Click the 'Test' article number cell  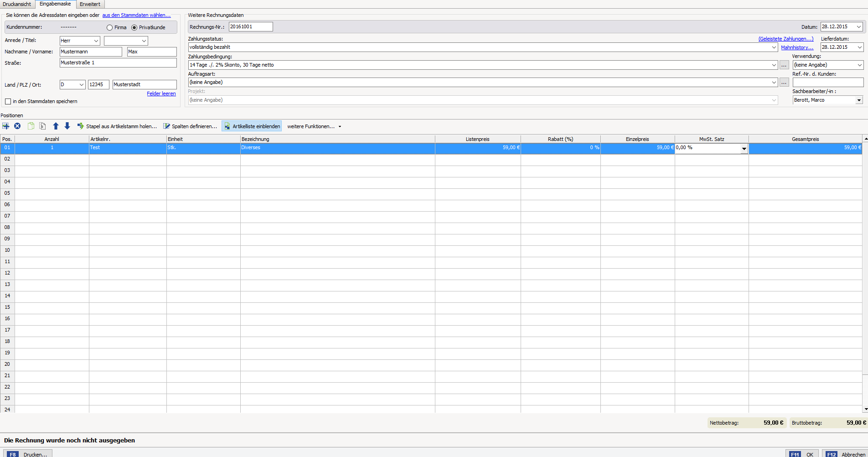coord(128,148)
